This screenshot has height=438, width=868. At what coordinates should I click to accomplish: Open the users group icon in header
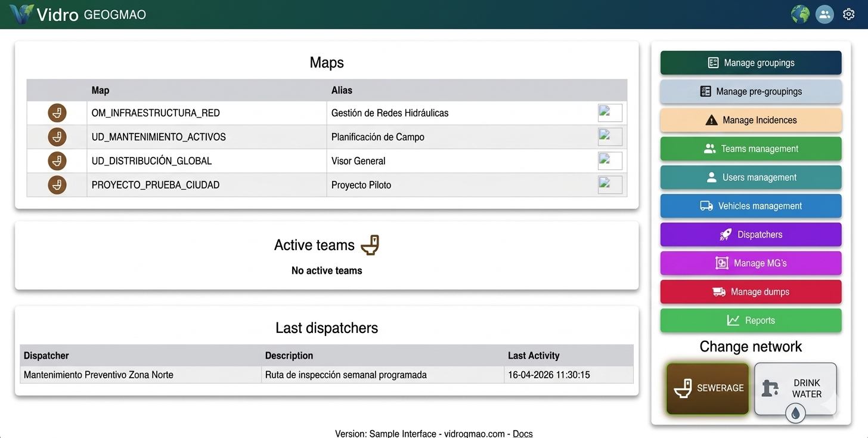[824, 14]
